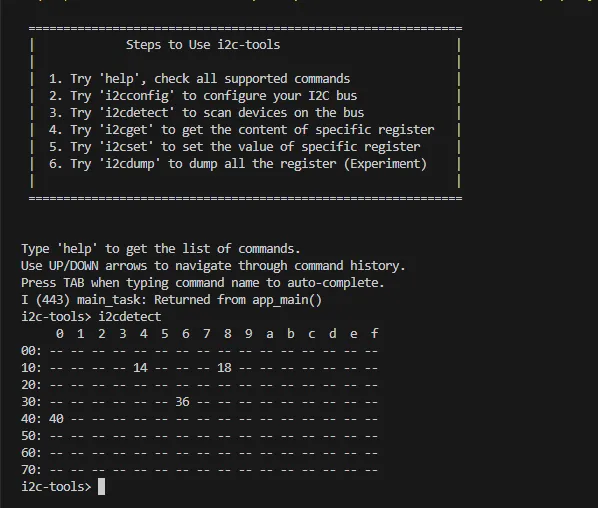Select the line about 'help' supported commands

(x=199, y=79)
